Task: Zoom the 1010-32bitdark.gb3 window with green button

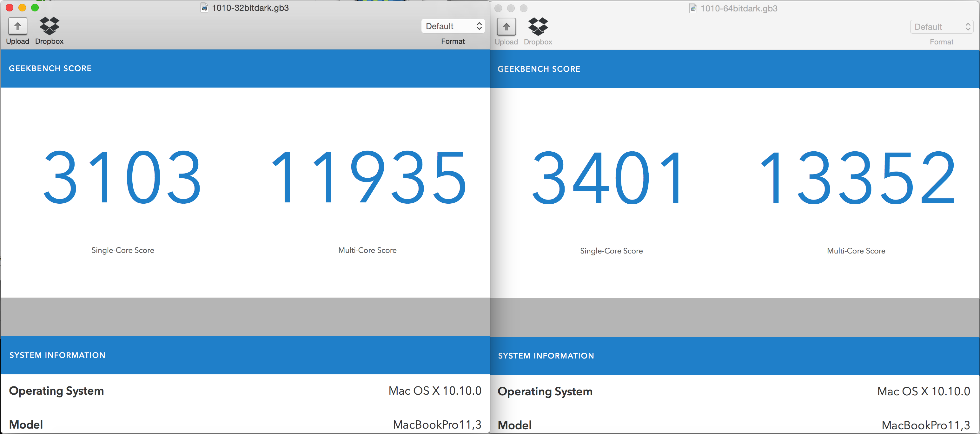Action: pyautogui.click(x=35, y=8)
